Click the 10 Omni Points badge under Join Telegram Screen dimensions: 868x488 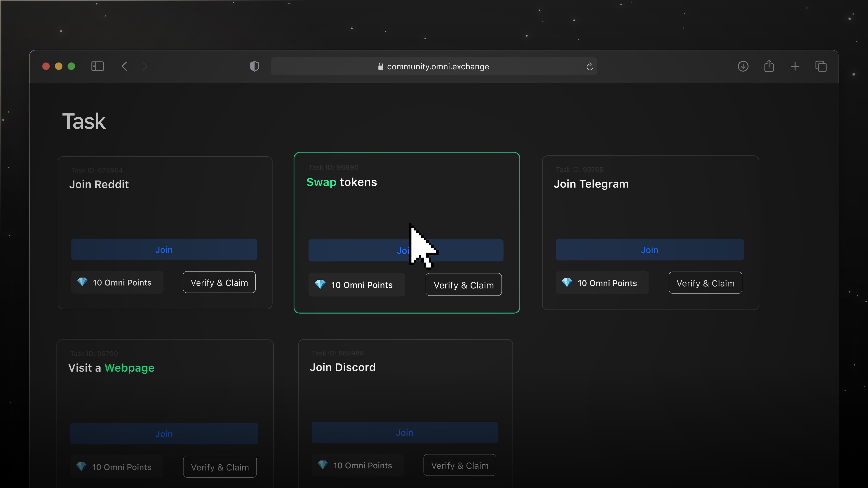tap(602, 283)
